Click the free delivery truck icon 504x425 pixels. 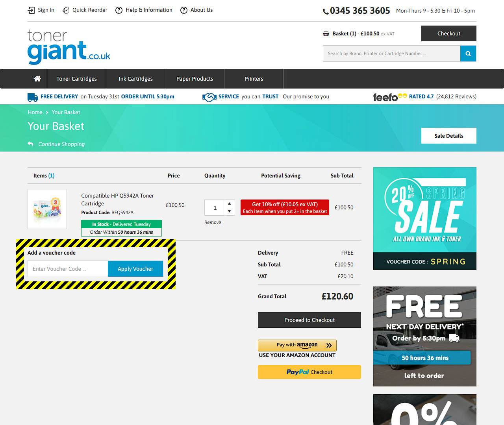(32, 97)
